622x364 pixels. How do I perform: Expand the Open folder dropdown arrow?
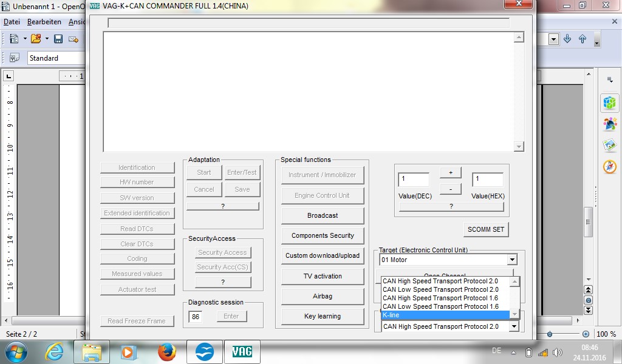point(47,39)
